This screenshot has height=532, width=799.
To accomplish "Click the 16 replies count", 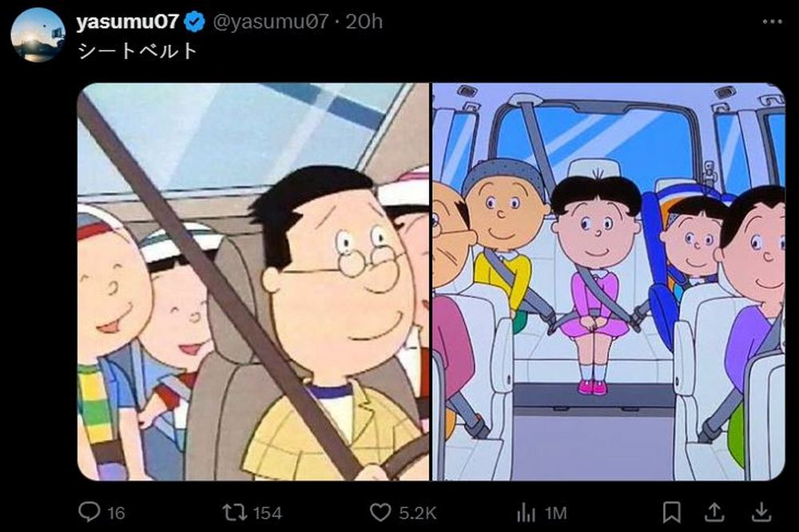I will click(x=116, y=513).
